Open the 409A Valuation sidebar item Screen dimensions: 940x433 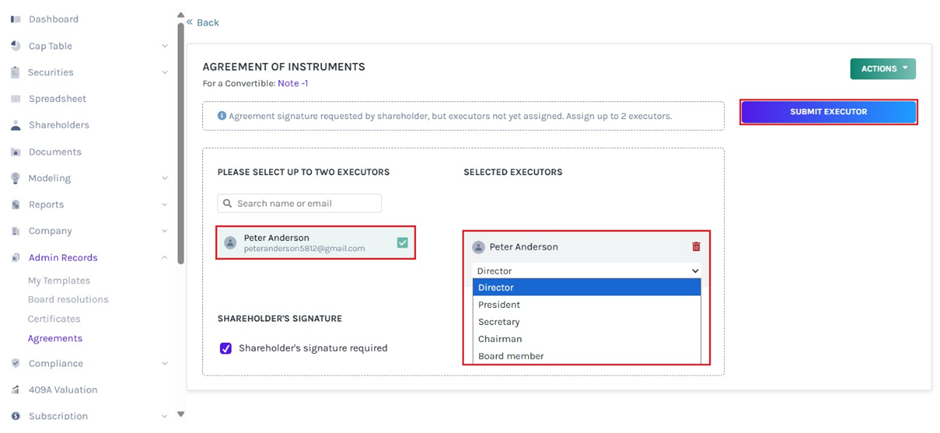[x=63, y=390]
